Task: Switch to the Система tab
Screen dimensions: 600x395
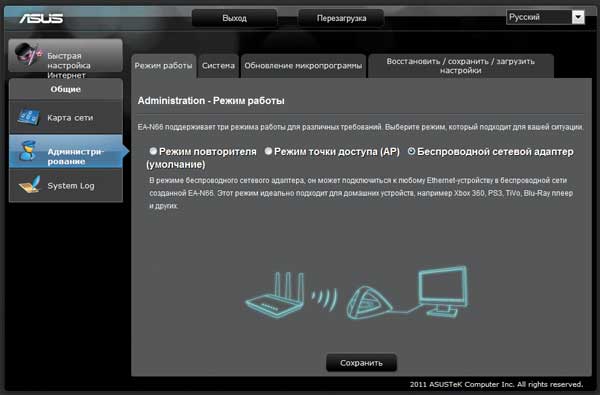Action: [218, 66]
